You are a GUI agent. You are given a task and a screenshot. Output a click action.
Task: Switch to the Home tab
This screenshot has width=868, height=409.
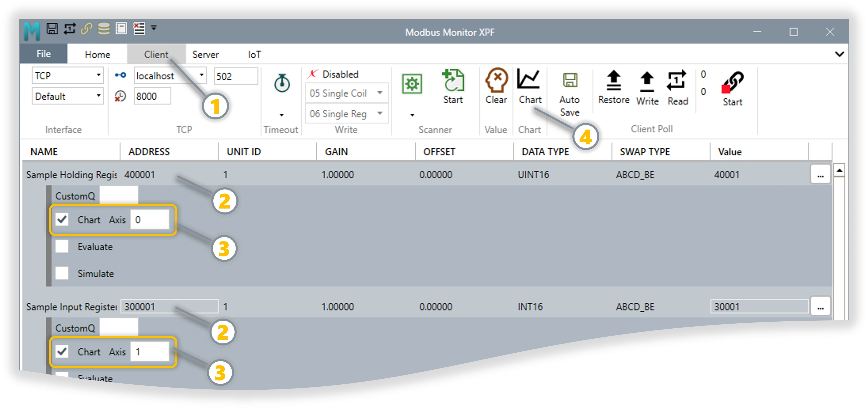[97, 54]
